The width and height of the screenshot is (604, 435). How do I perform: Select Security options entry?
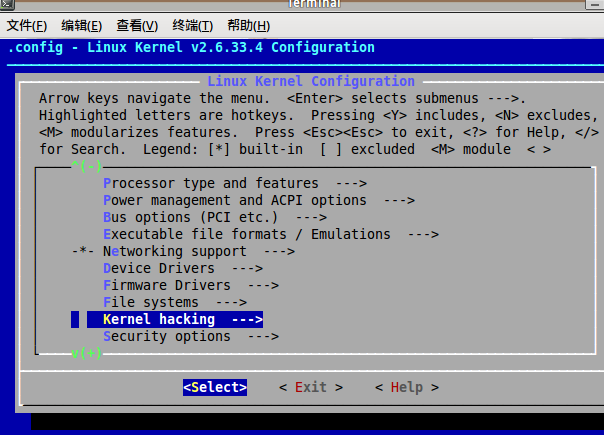191,336
